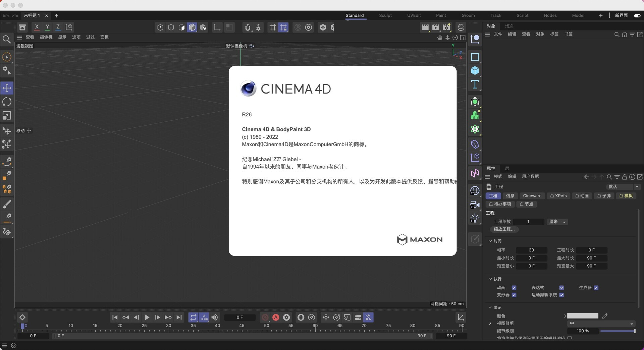
Task: Open the 文件 menu in Object Manager
Action: (498, 34)
